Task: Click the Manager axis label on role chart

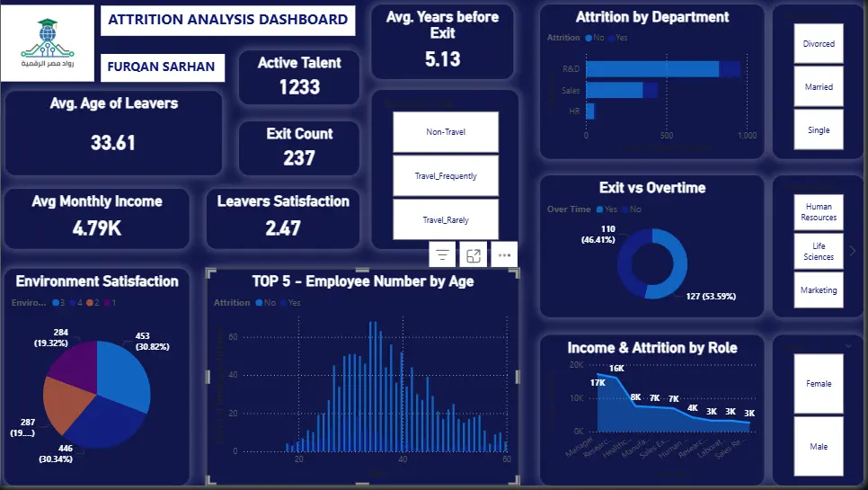Action: (x=579, y=446)
